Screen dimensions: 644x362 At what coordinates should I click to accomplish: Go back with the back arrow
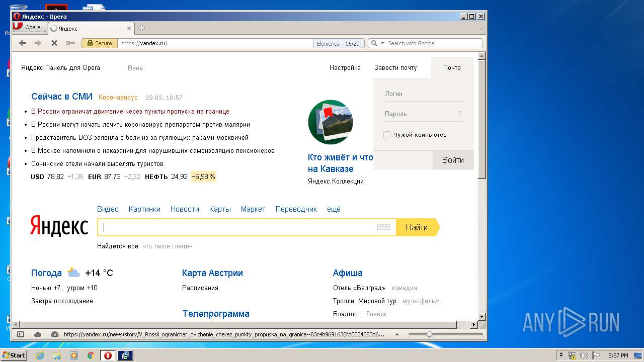(22, 43)
